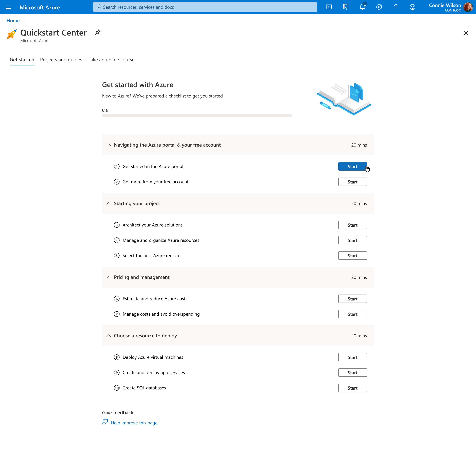476x462 pixels.
Task: Open the Help pane
Action: [396, 7]
